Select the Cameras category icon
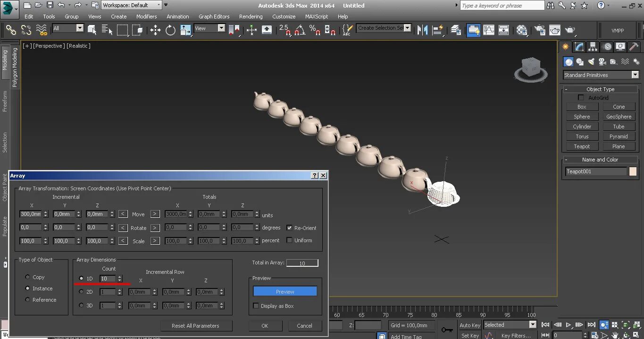The image size is (644, 339). click(602, 62)
